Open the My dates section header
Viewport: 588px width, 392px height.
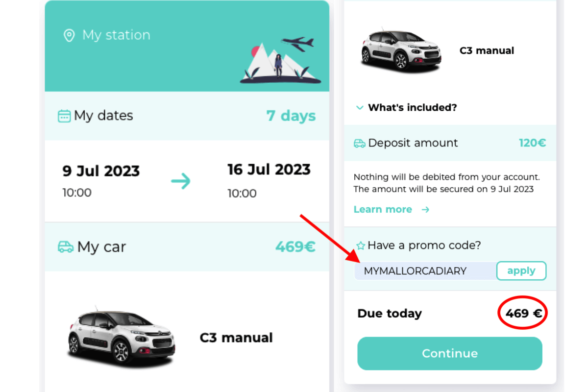(187, 116)
